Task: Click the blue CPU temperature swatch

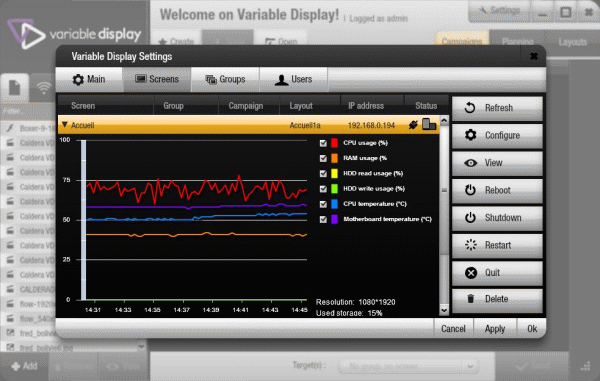Action: (334, 204)
